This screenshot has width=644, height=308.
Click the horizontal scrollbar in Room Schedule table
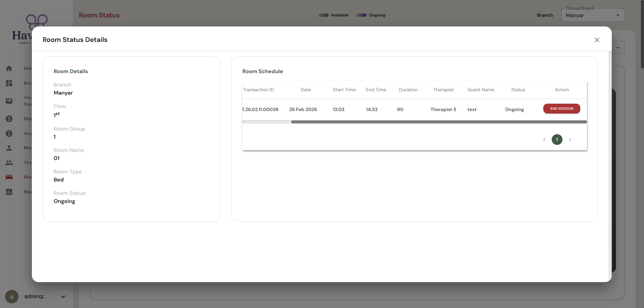[439, 122]
